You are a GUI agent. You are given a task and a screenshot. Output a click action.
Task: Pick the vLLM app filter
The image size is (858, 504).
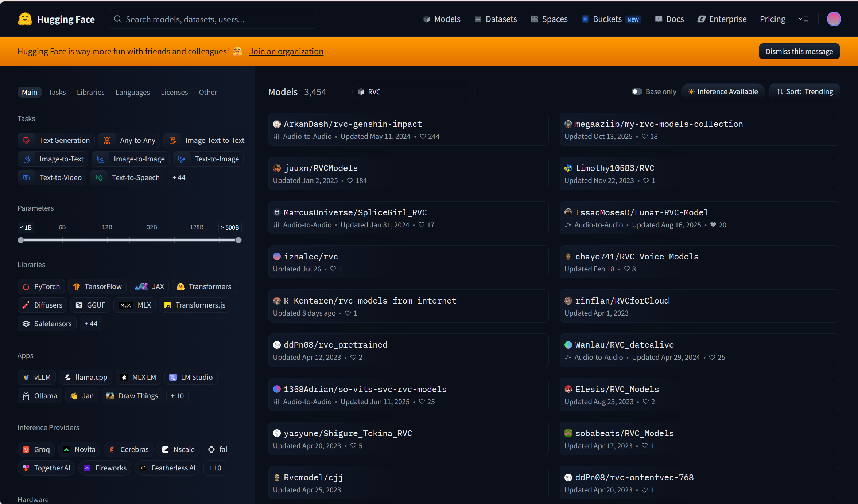[x=37, y=377]
